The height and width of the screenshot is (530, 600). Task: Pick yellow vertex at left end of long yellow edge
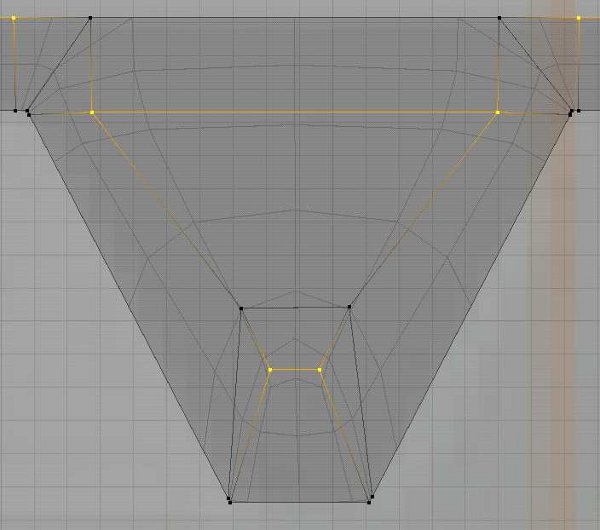tap(92, 113)
